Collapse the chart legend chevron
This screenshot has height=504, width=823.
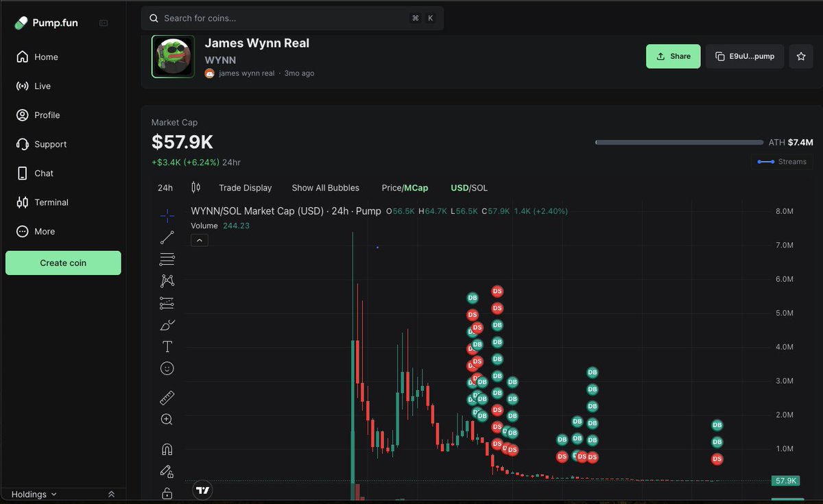199,240
